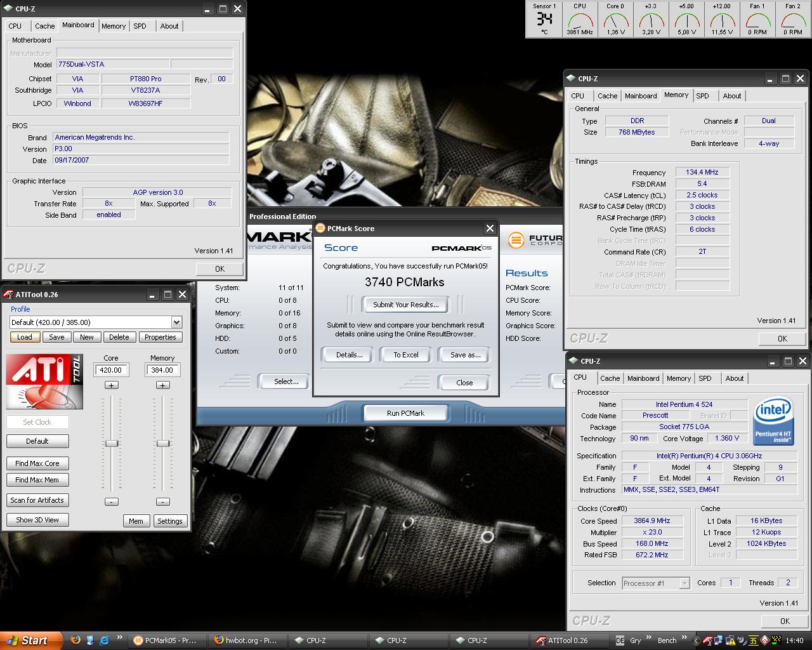Click the Futuremark logo icon
This screenshot has height=650, width=812.
coord(516,240)
